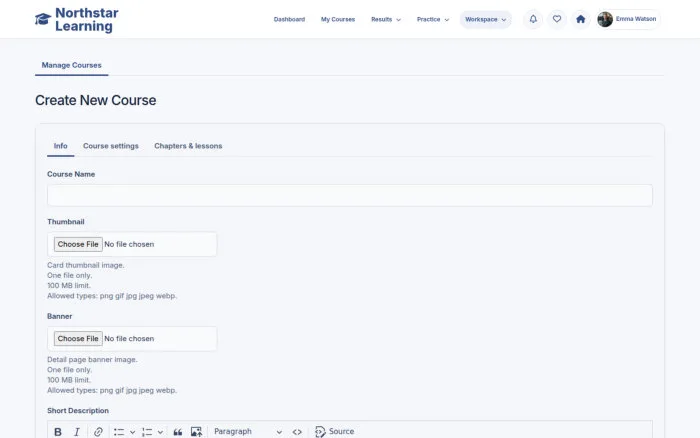Screen dimensions: 700x438
Task: Select the Manage Courses tab
Action: click(x=71, y=65)
